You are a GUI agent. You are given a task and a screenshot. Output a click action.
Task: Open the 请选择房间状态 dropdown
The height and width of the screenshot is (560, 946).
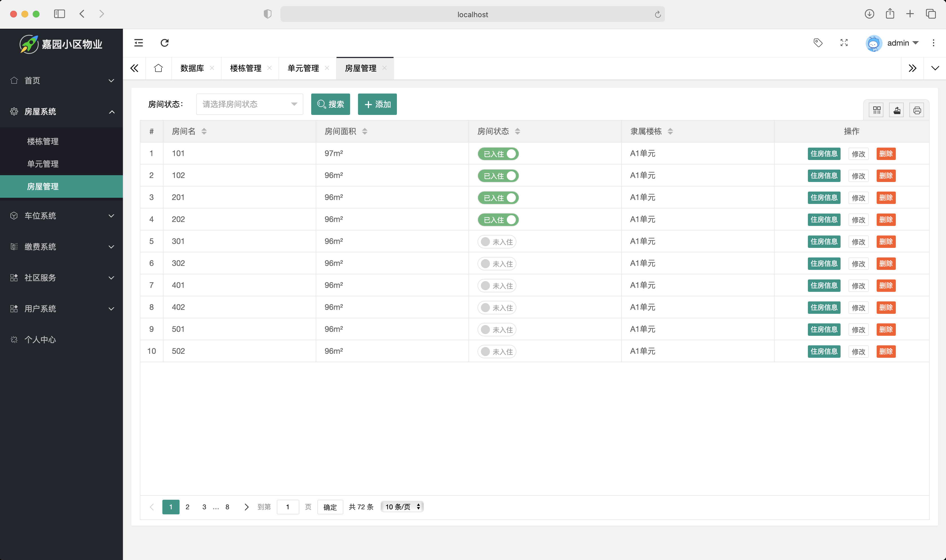[x=249, y=104]
